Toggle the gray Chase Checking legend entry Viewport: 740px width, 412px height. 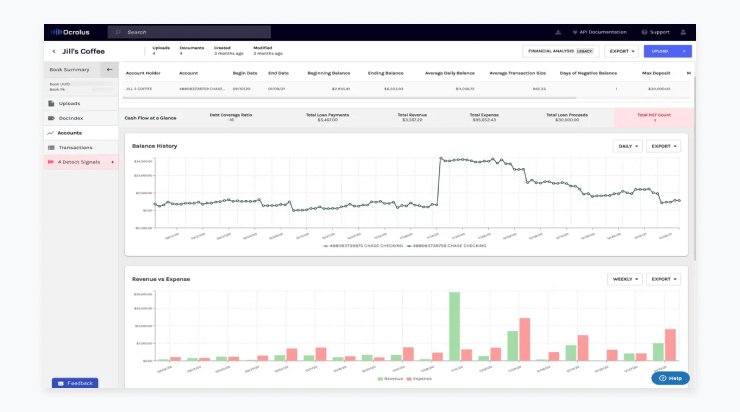446,246
